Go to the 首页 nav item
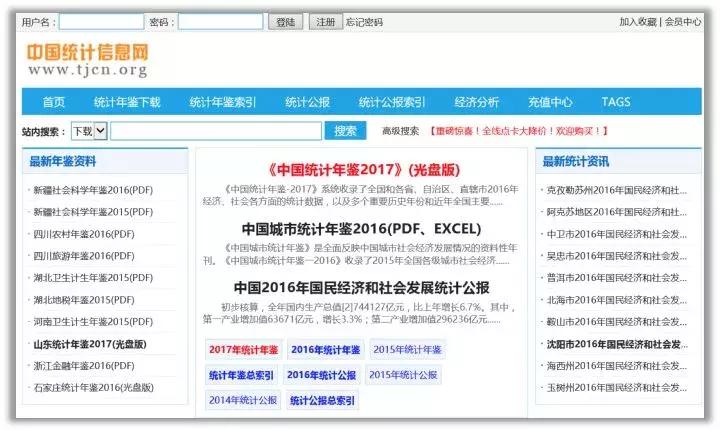The image size is (720, 431). pos(54,102)
